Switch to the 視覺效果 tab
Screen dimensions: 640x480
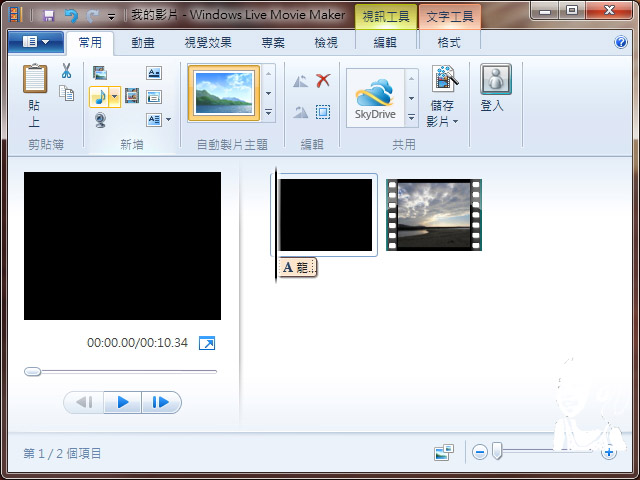[208, 42]
